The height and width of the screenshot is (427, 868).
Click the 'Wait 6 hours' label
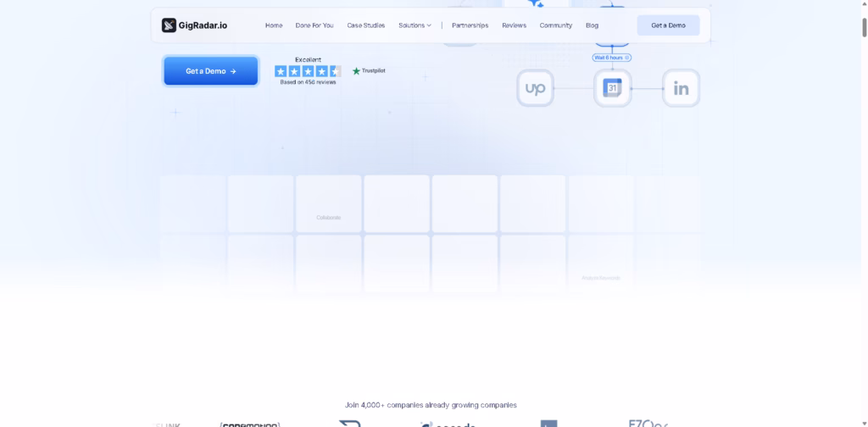612,58
